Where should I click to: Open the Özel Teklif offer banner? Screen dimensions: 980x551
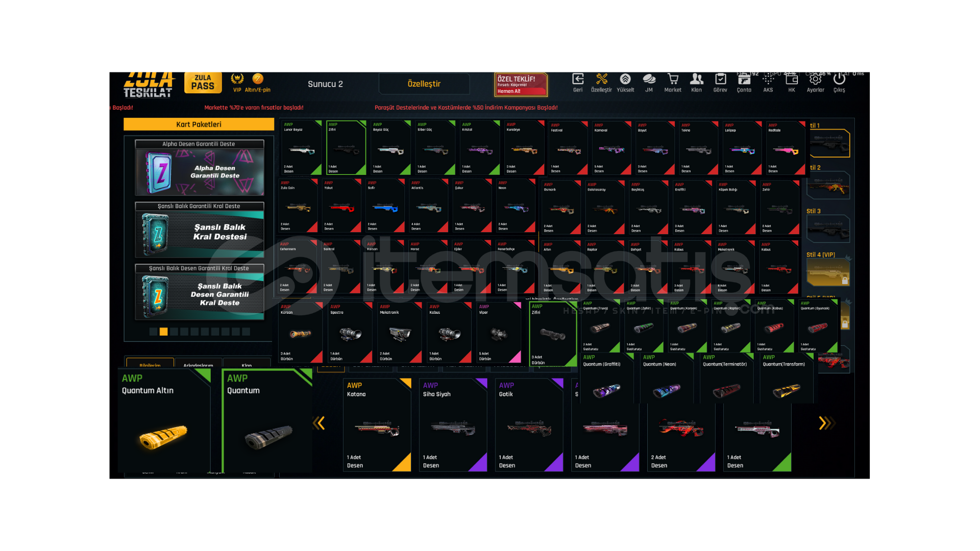(x=521, y=84)
